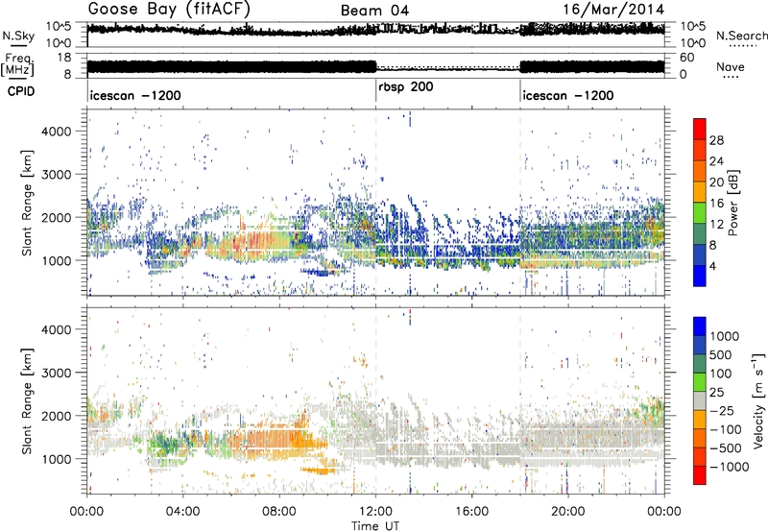This screenshot has height=532, width=768.
Task: Click the '100' label on velocity colorbar
Action: point(721,374)
